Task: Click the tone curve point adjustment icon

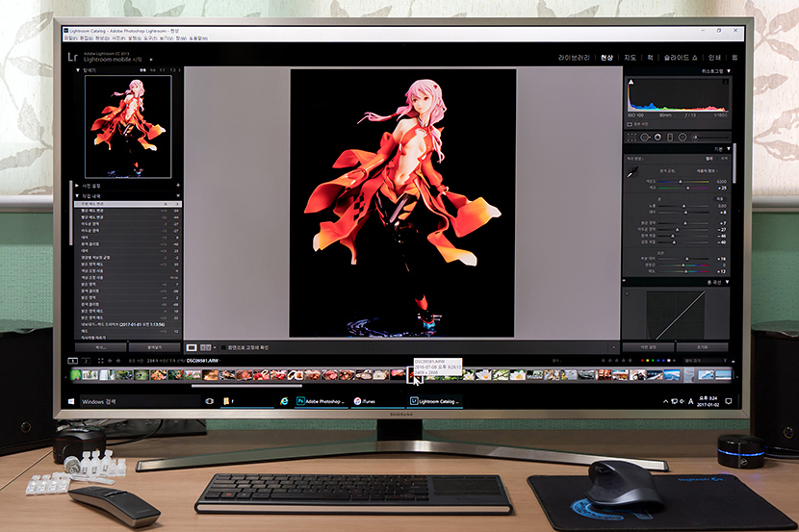Action: pyautogui.click(x=629, y=292)
